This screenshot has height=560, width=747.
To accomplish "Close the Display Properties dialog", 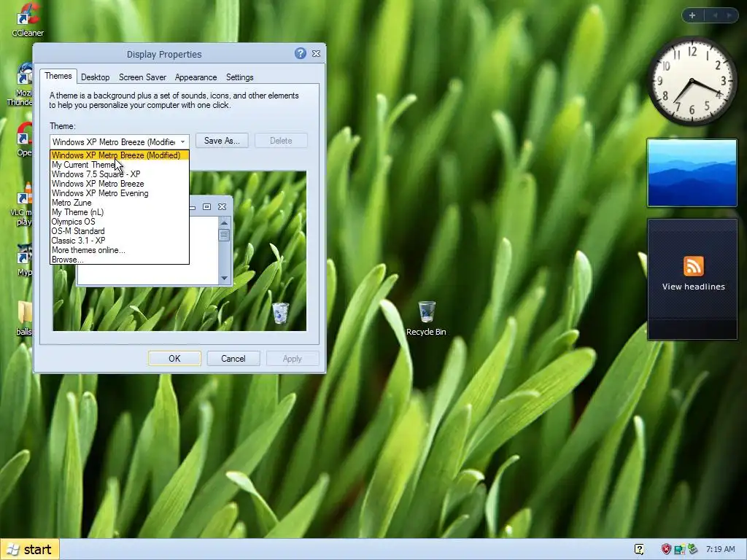I will tap(316, 54).
